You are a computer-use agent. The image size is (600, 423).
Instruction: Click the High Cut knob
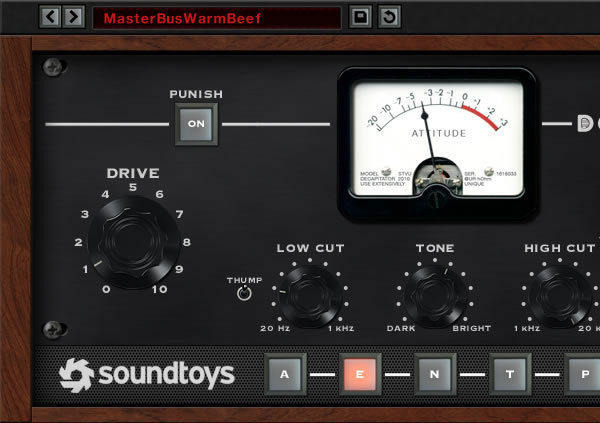[560, 296]
